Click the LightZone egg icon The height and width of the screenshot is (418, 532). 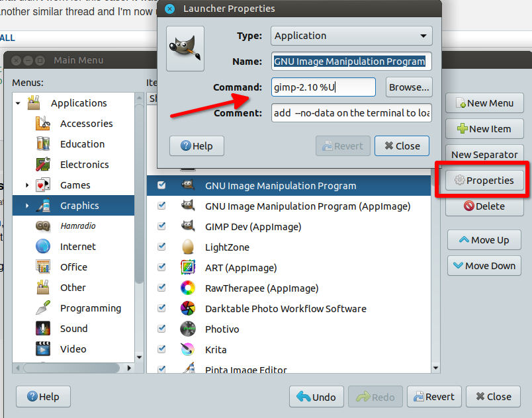(188, 247)
